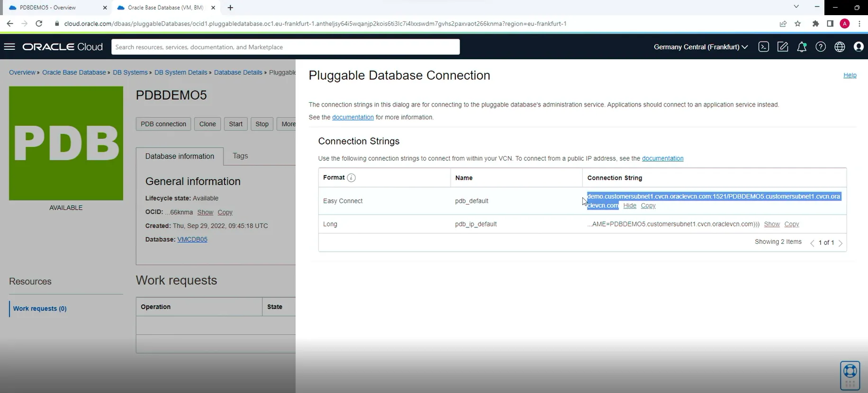Click the Start button

pos(235,124)
